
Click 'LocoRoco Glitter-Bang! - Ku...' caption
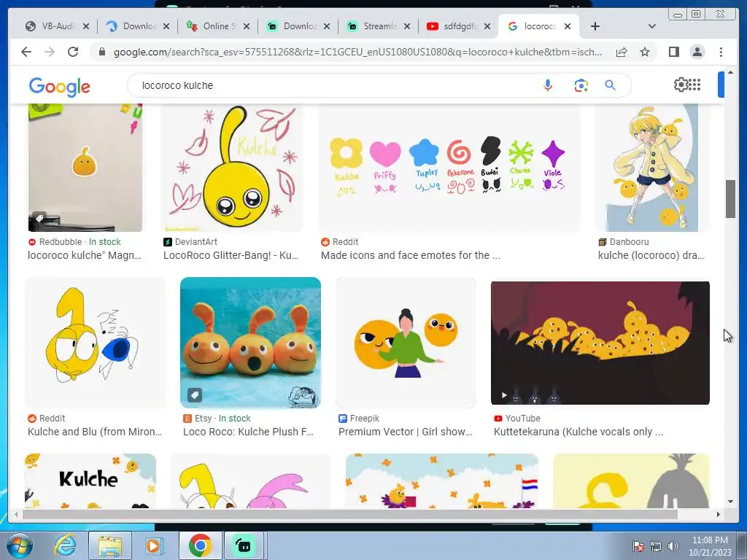click(x=231, y=255)
